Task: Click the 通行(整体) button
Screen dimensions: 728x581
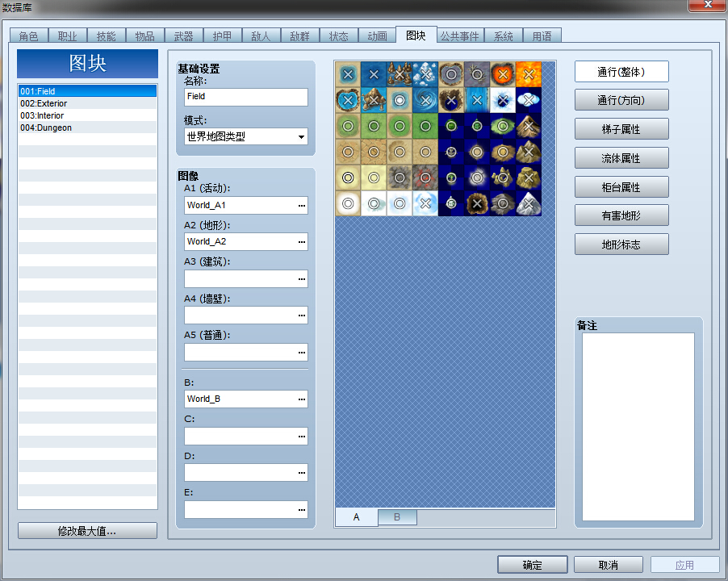Action: pos(621,72)
